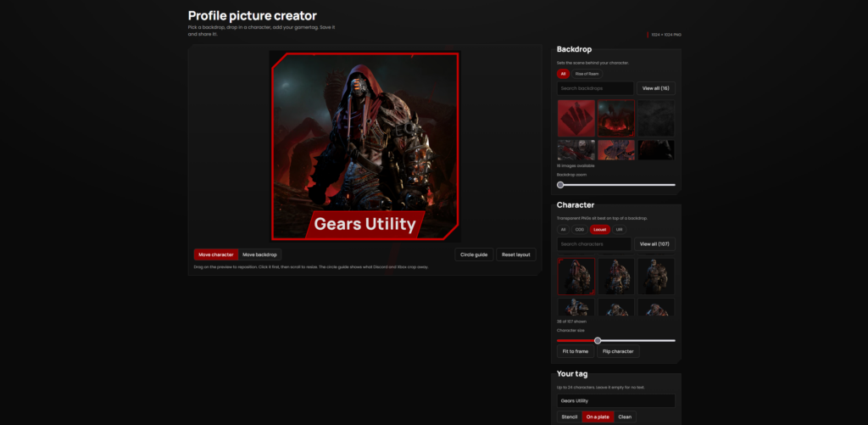Pick the hooded character thumbnail
868x425 pixels.
pyautogui.click(x=576, y=277)
